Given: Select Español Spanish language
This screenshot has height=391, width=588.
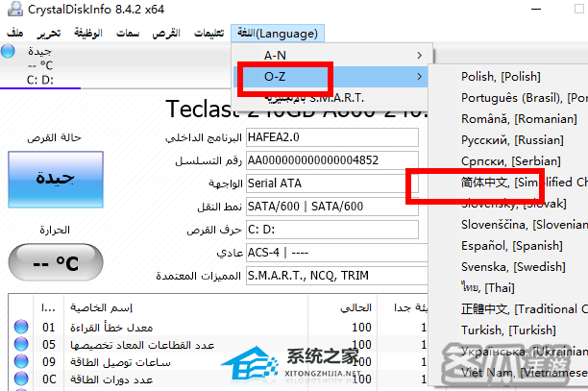Looking at the screenshot, I should 512,246.
